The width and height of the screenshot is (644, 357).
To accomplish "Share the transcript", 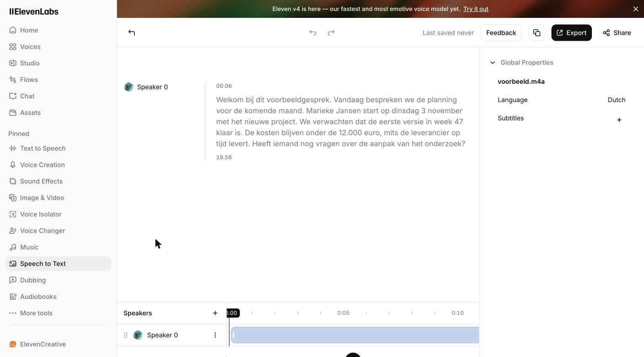I will (617, 32).
